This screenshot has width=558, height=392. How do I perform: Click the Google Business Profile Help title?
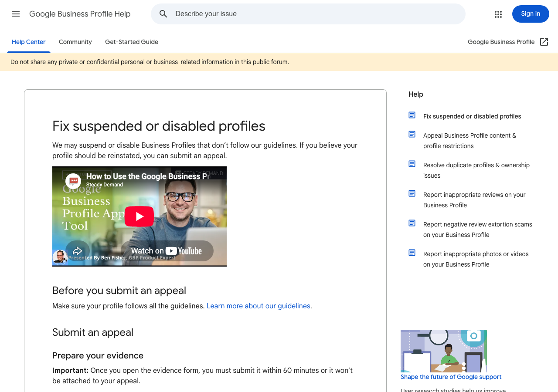click(80, 14)
